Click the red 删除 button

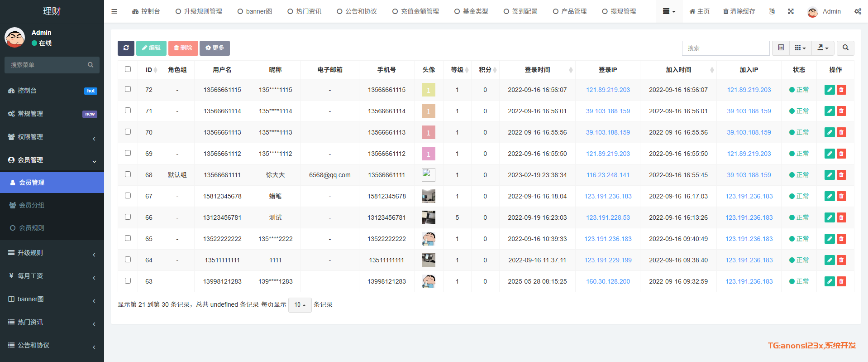pos(183,48)
